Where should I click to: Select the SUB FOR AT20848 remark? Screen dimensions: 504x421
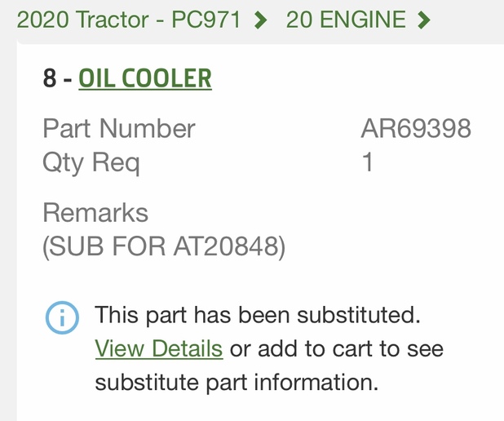(x=164, y=246)
